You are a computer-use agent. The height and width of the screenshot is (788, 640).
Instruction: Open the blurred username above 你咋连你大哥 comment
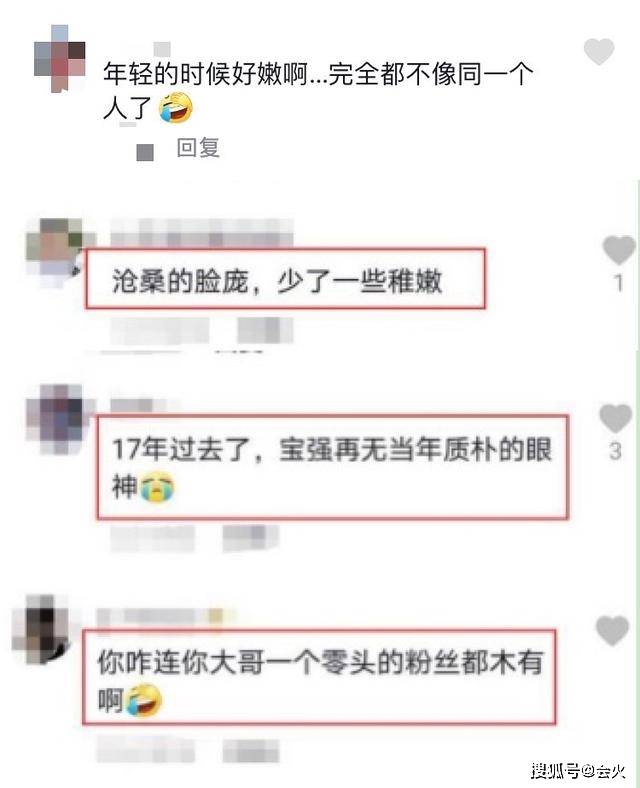point(166,617)
